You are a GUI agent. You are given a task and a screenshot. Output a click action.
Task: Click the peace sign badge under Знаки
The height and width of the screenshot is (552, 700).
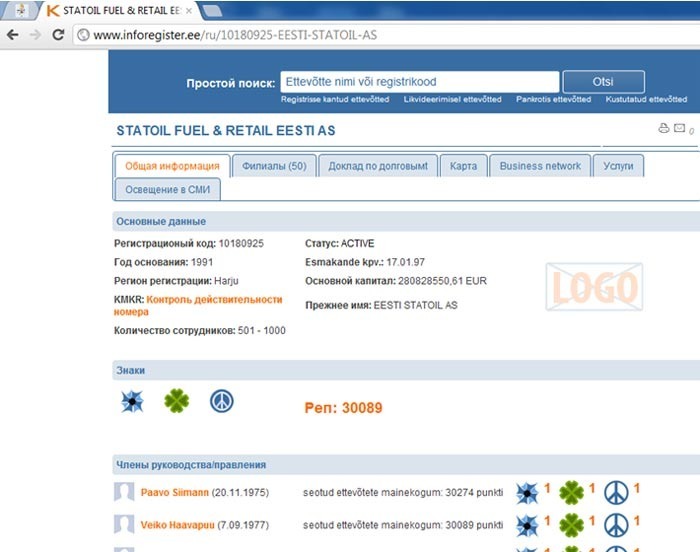(222, 401)
